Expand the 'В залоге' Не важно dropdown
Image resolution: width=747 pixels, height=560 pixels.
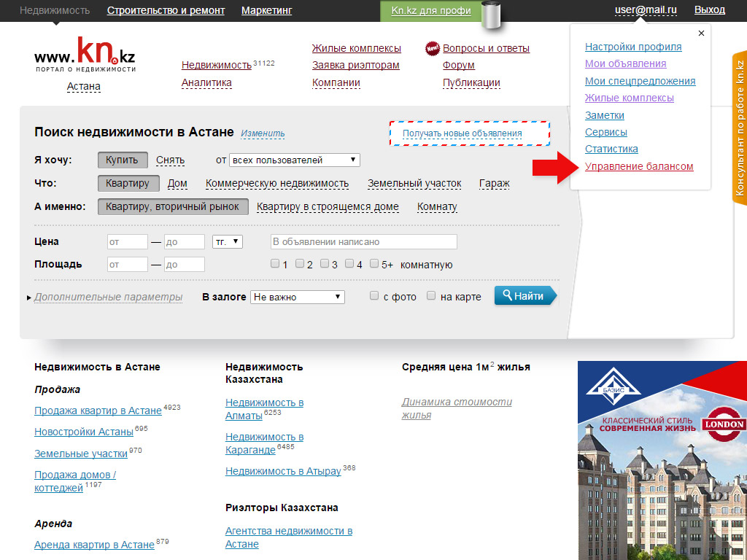[x=297, y=297]
